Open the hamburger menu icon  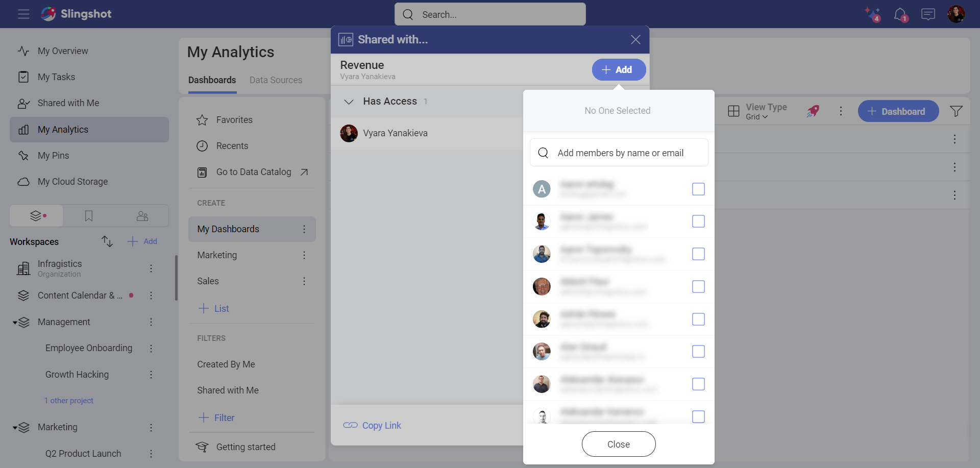coord(23,14)
